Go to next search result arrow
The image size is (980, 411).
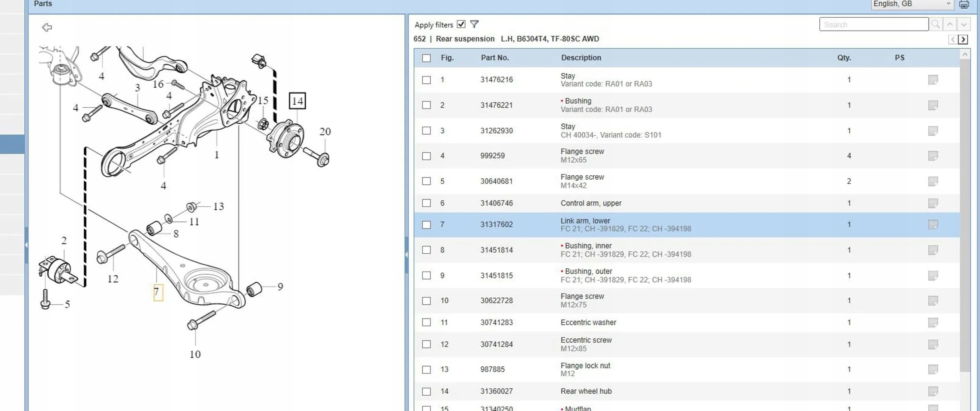[964, 24]
